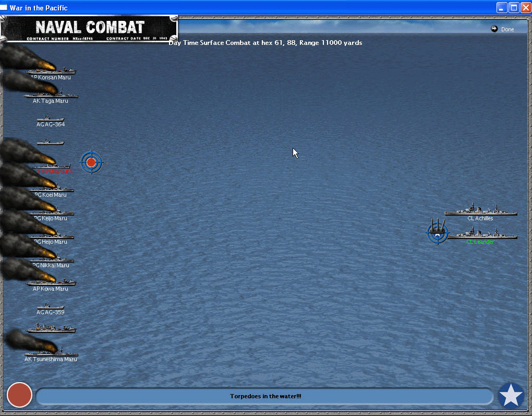Select the AG-359 ship sprite
Screen dimensions: 532x416
pos(50,306)
